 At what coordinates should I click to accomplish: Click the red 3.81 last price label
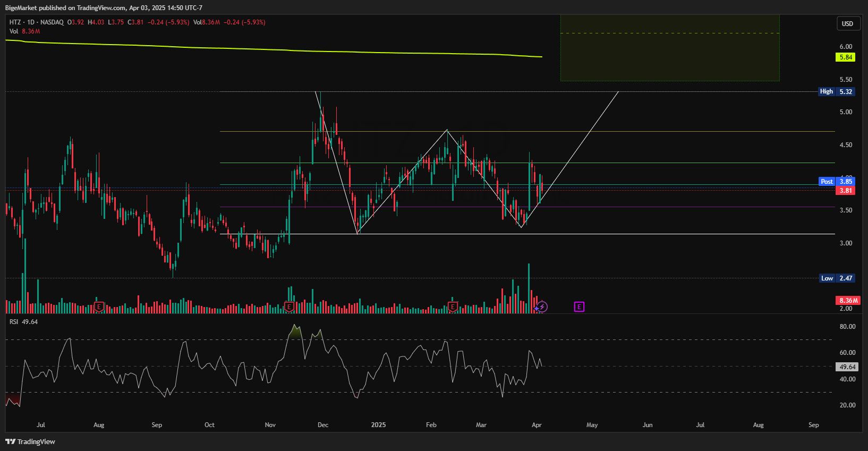pyautogui.click(x=846, y=190)
